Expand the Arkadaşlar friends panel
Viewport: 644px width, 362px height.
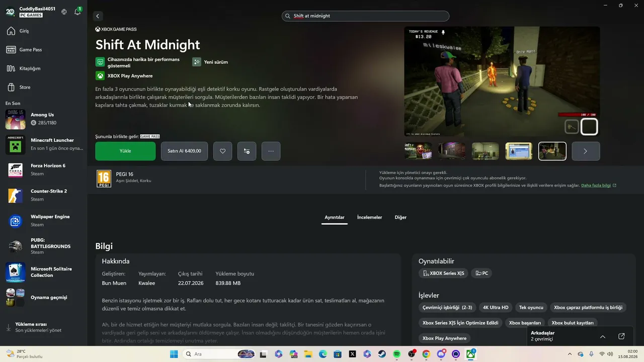[603, 336]
